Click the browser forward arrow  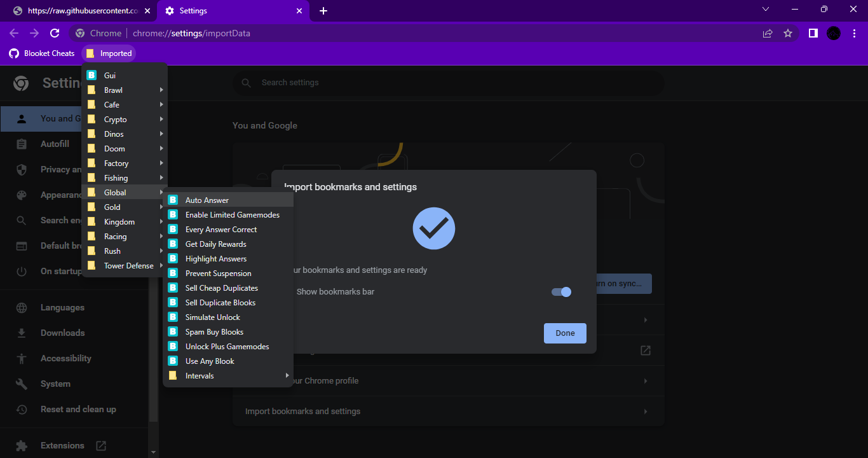click(x=34, y=33)
